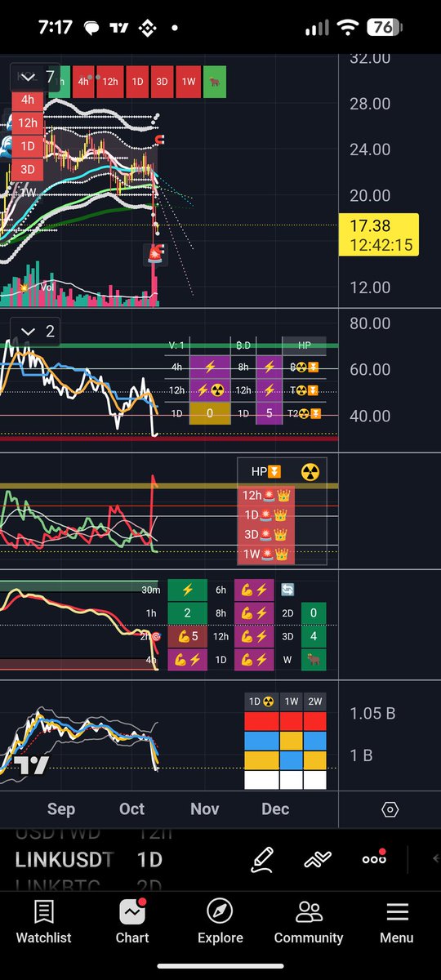Open LINKUSDT symbol picker
This screenshot has height=980, width=441.
coord(65,859)
